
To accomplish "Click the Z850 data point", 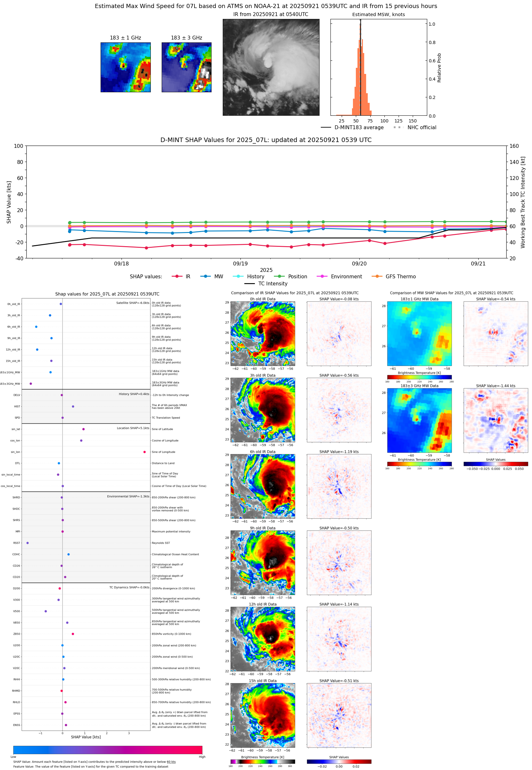I will point(73,634).
